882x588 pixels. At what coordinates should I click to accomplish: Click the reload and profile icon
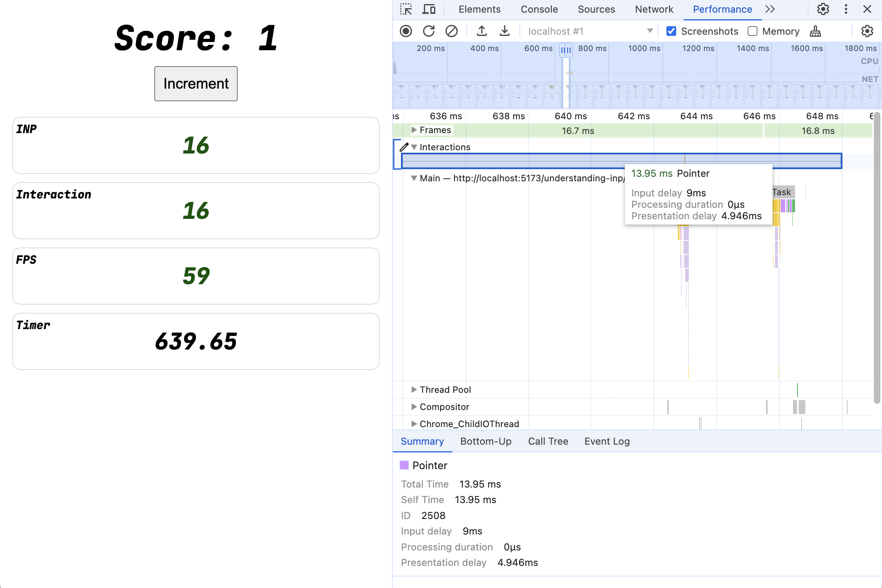(428, 31)
